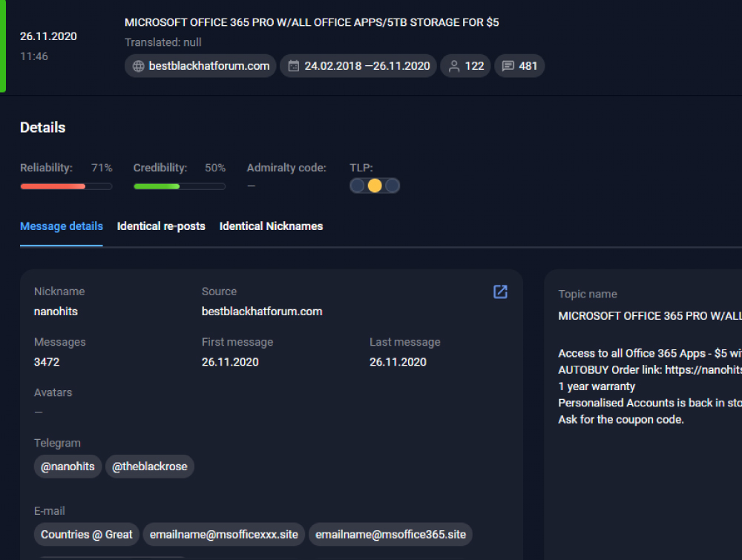Viewport: 742px width, 560px height.
Task: Click the nickname value nanohits
Action: (x=56, y=312)
